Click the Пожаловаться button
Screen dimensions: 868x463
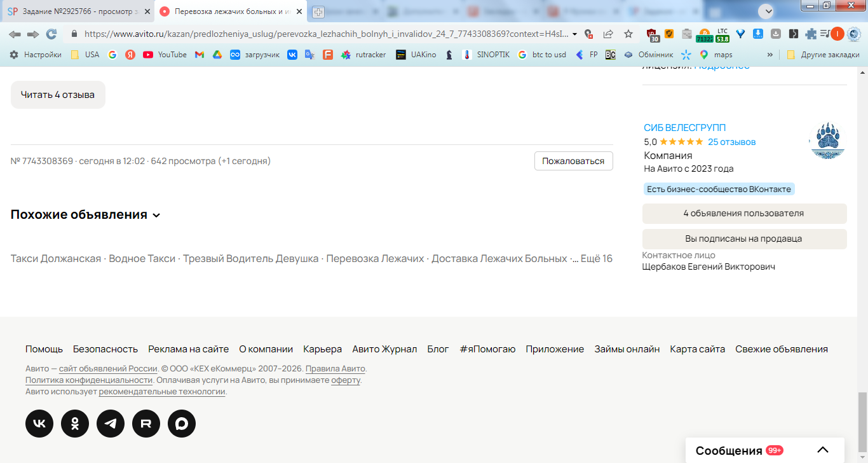pos(573,161)
